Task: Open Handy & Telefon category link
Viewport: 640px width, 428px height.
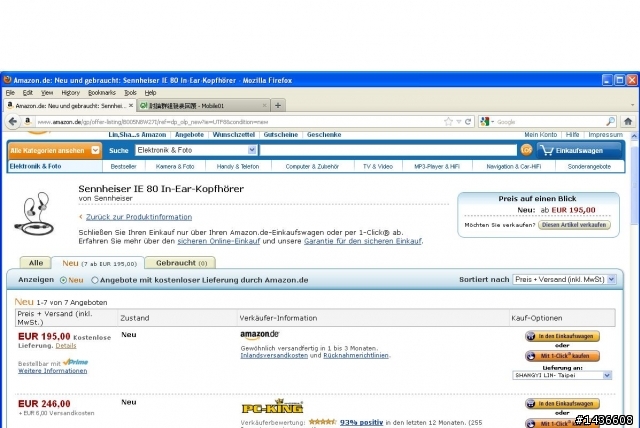Action: pos(238,166)
